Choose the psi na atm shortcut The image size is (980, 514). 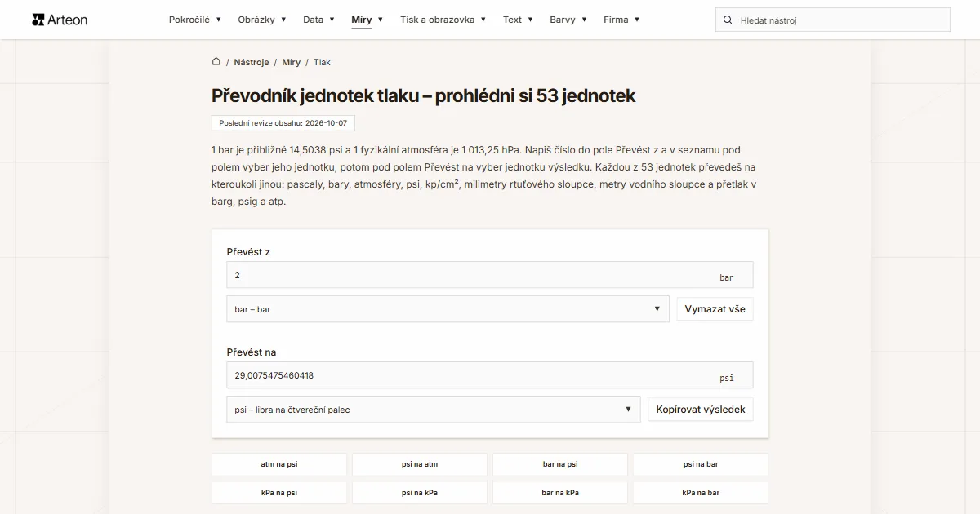coord(420,464)
